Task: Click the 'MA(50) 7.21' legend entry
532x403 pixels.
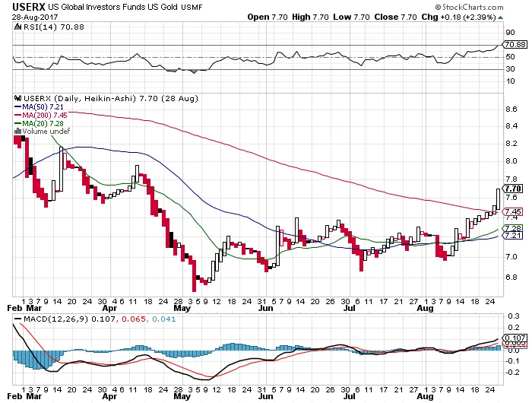Action: 43,107
